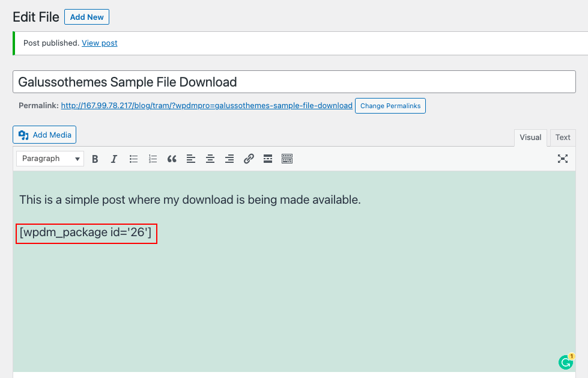Click the 'This is a simple post' paragraph
The height and width of the screenshot is (378, 588).
pyautogui.click(x=190, y=200)
